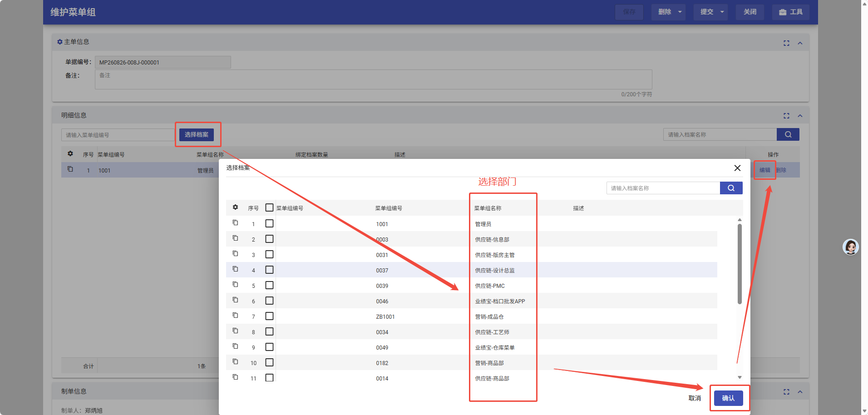Click the 保存 button
The image size is (868, 415).
click(629, 12)
